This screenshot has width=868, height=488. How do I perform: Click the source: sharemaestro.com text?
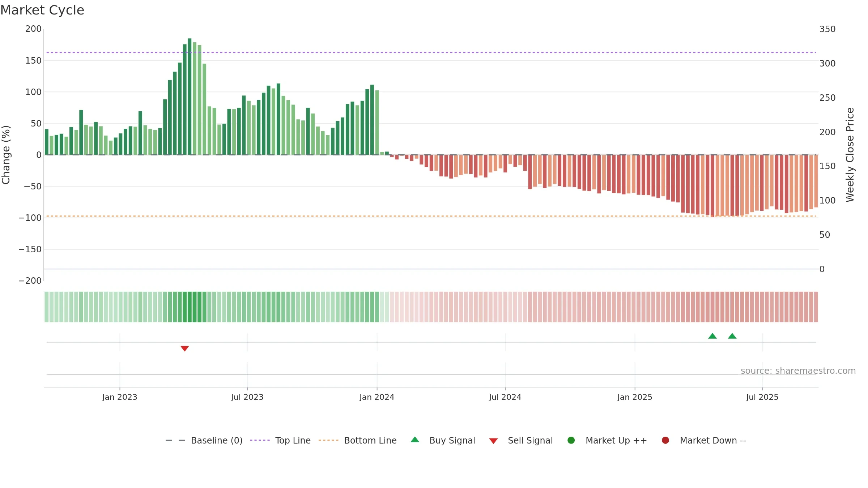click(798, 371)
